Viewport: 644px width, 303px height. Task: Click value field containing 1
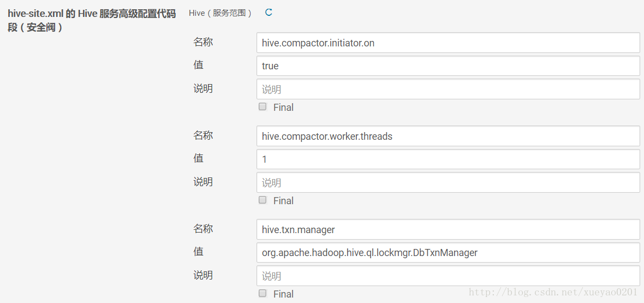coord(448,159)
